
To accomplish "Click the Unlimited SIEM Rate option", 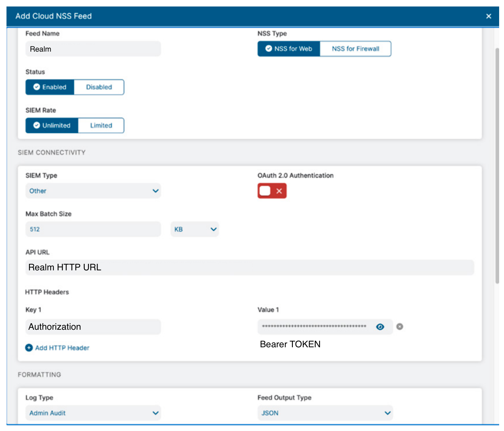I will [x=52, y=125].
